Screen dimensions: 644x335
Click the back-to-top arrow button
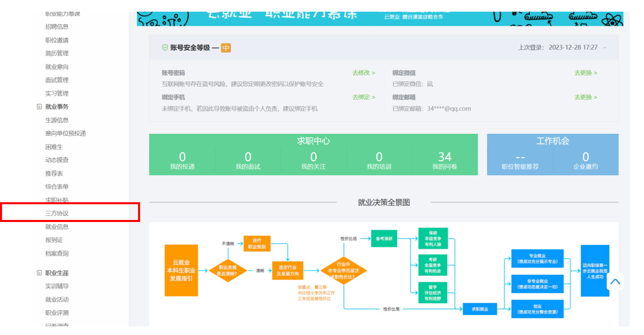[615, 282]
